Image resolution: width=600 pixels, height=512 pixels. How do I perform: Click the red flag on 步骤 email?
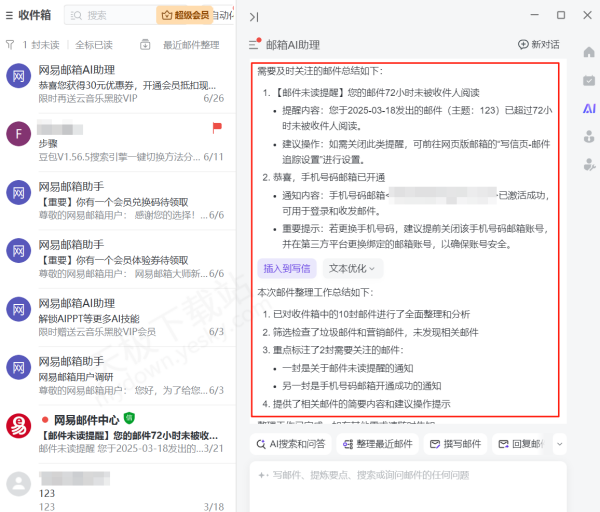pyautogui.click(x=217, y=128)
